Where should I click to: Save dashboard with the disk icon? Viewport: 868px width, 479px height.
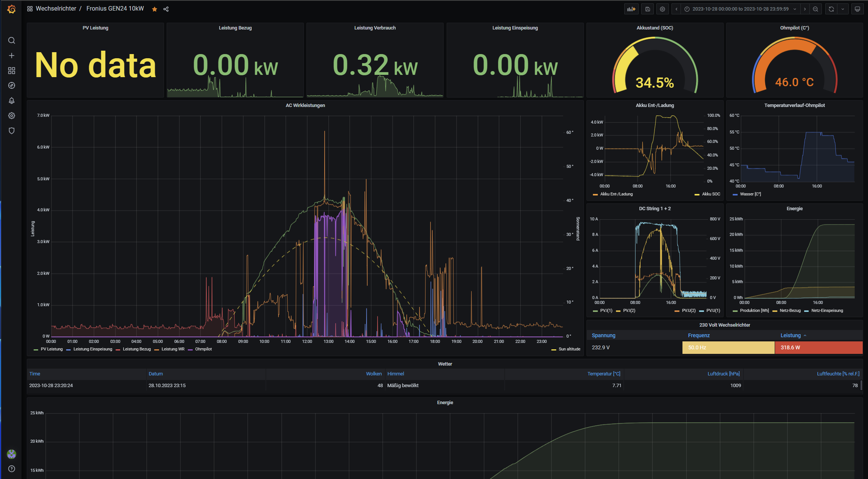[647, 9]
